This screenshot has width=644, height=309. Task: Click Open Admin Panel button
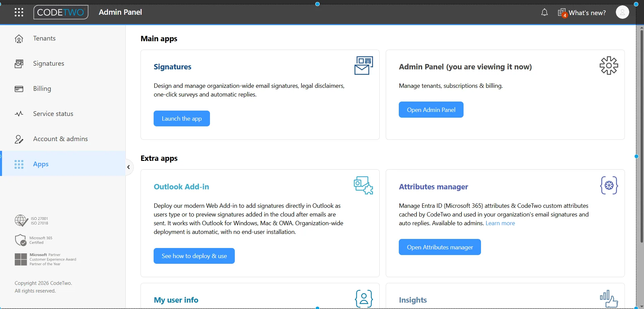point(431,110)
